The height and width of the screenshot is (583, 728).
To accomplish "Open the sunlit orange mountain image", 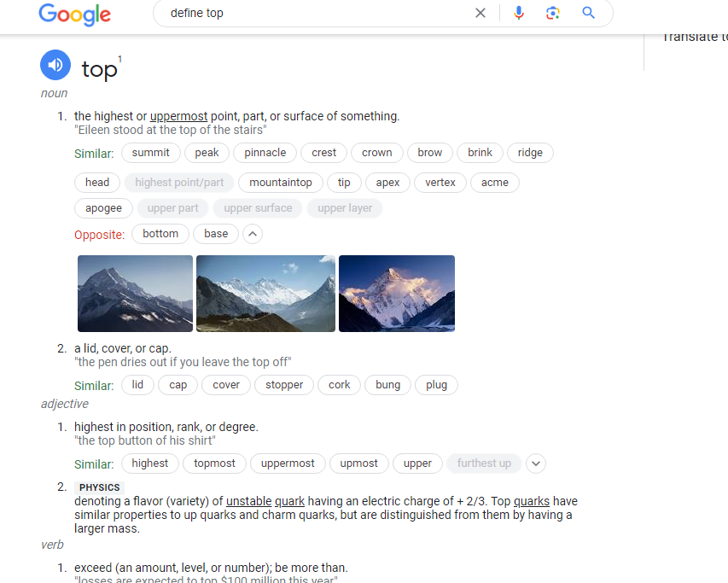I will (x=397, y=294).
